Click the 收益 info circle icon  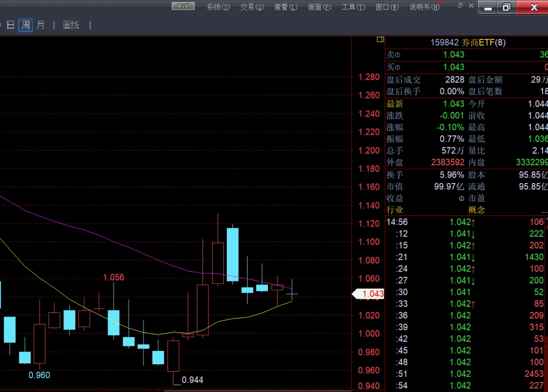461,198
